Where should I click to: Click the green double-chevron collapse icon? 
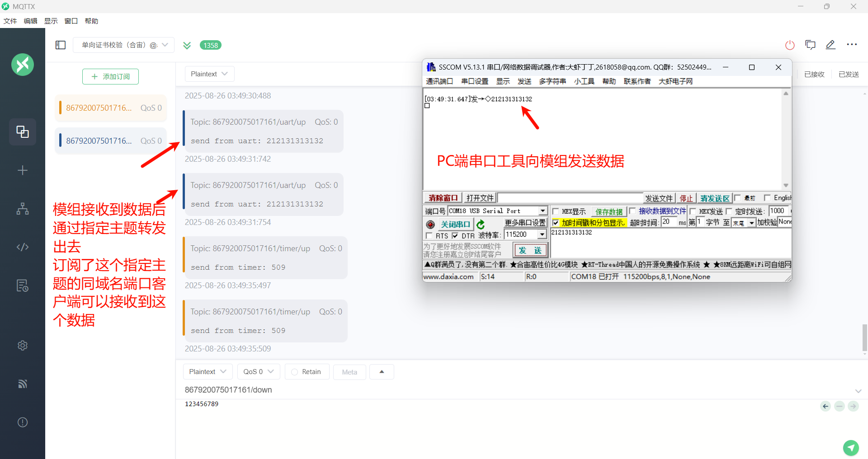(x=187, y=45)
